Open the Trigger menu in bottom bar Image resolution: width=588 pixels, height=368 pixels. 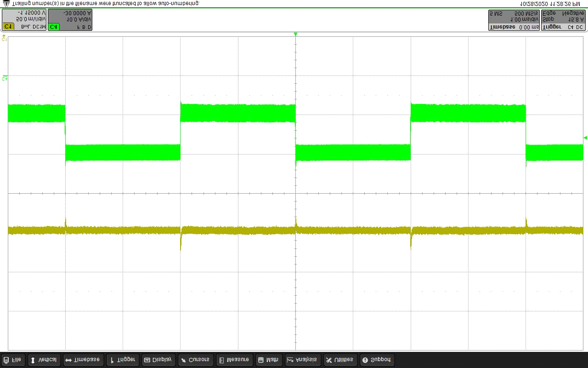pos(123,360)
